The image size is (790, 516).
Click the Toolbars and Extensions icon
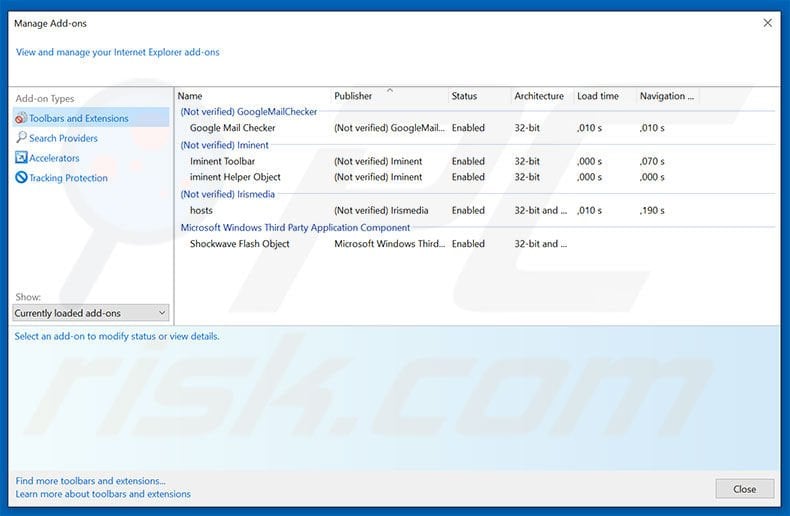pos(21,118)
